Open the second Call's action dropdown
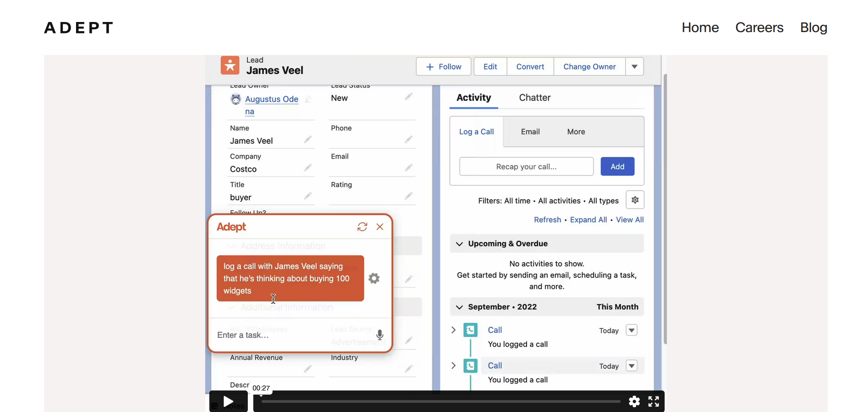Image resolution: width=868 pixels, height=412 pixels. (632, 366)
